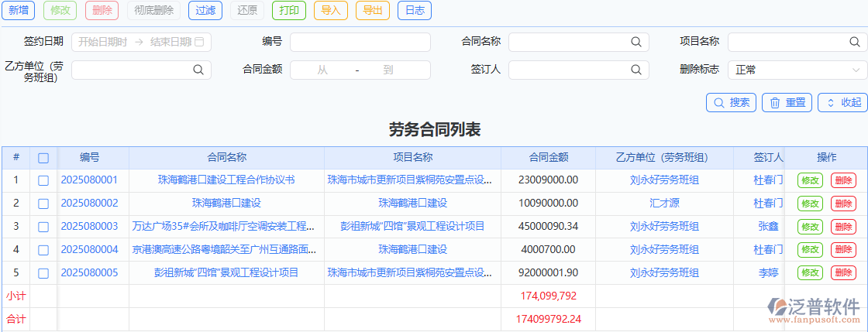This screenshot has width=868, height=332.
Task: Click the 删除 toolbar button at top
Action: click(102, 11)
